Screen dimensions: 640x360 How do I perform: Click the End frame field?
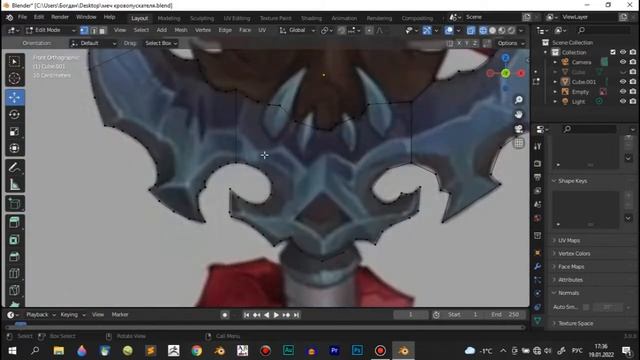[505, 315]
